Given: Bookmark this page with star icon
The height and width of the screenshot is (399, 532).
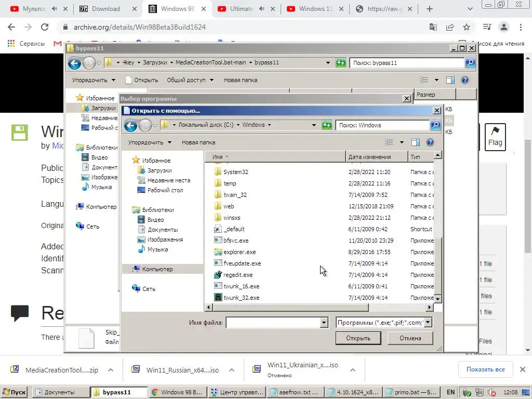Looking at the screenshot, I should pos(467,27).
